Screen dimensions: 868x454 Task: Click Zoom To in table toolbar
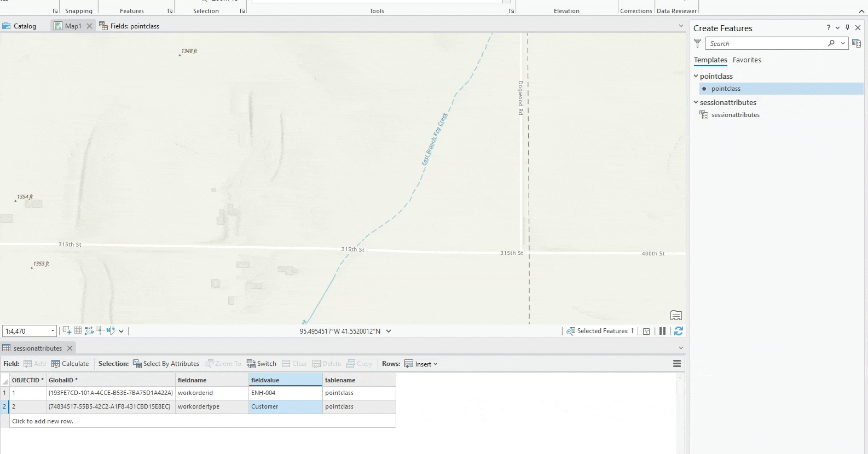point(223,364)
